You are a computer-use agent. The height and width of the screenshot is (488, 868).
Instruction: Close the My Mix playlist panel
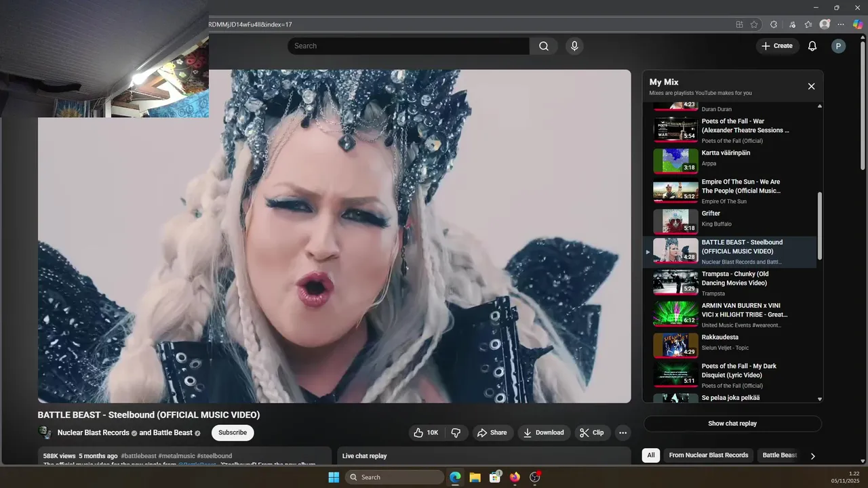[x=811, y=86]
